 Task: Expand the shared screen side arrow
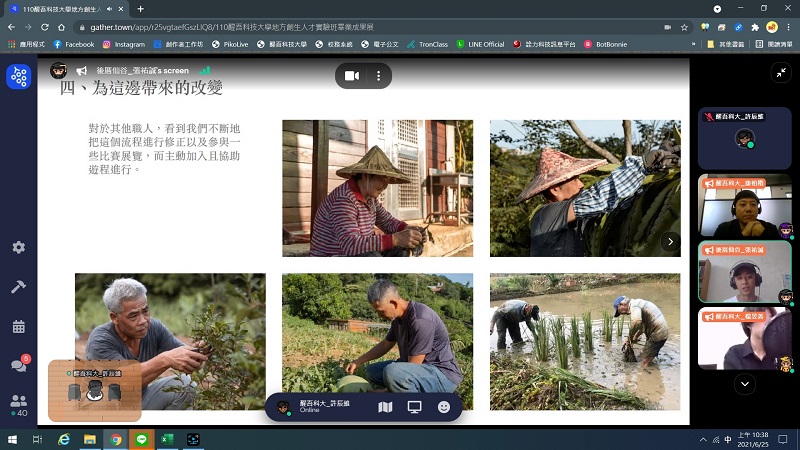670,241
